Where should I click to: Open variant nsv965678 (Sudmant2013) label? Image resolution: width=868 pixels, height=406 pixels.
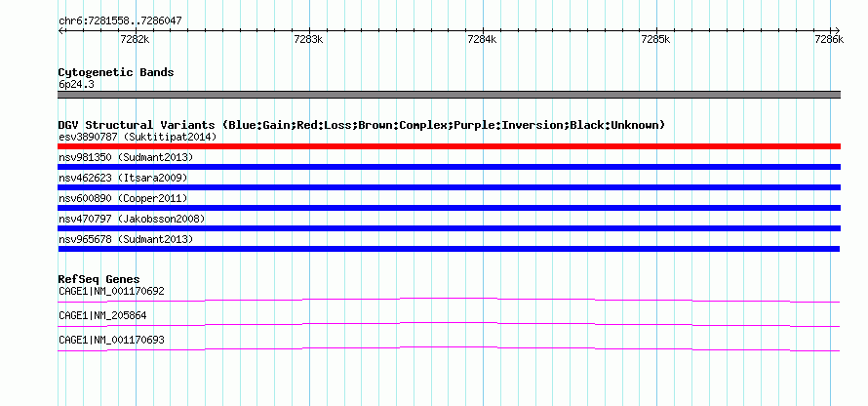126,239
